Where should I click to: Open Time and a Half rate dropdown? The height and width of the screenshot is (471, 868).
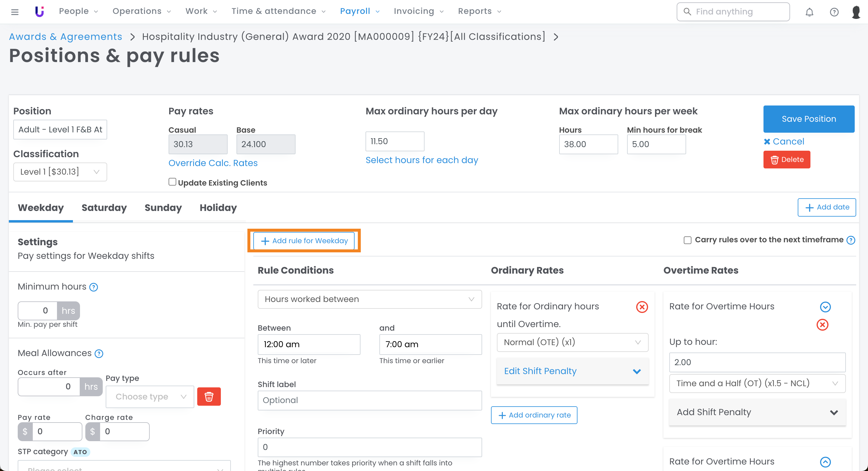(757, 383)
